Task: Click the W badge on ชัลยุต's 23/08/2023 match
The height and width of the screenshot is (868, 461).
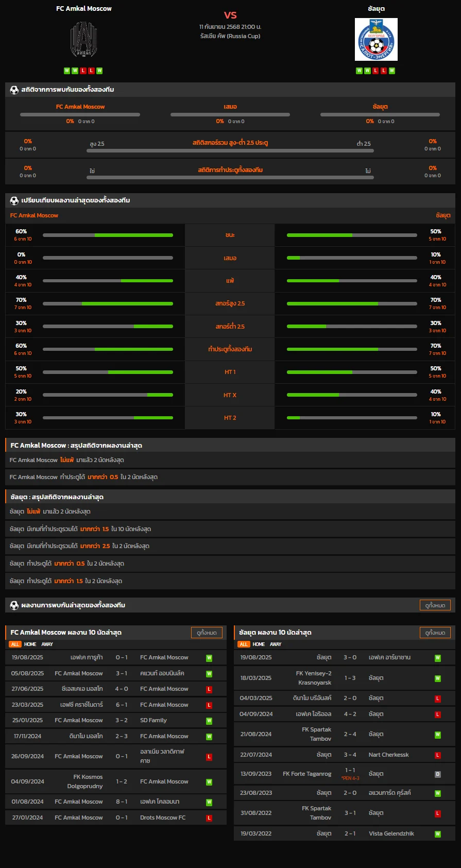Action: pos(438,793)
